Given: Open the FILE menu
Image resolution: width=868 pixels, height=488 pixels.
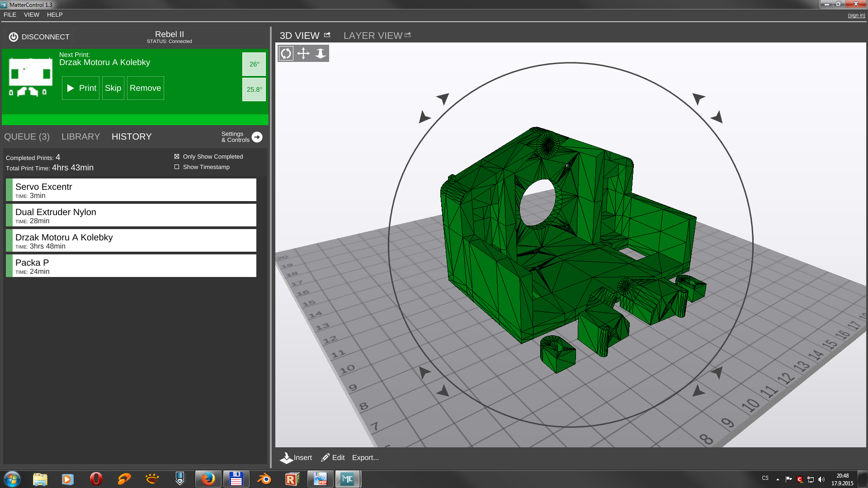Looking at the screenshot, I should pos(10,15).
